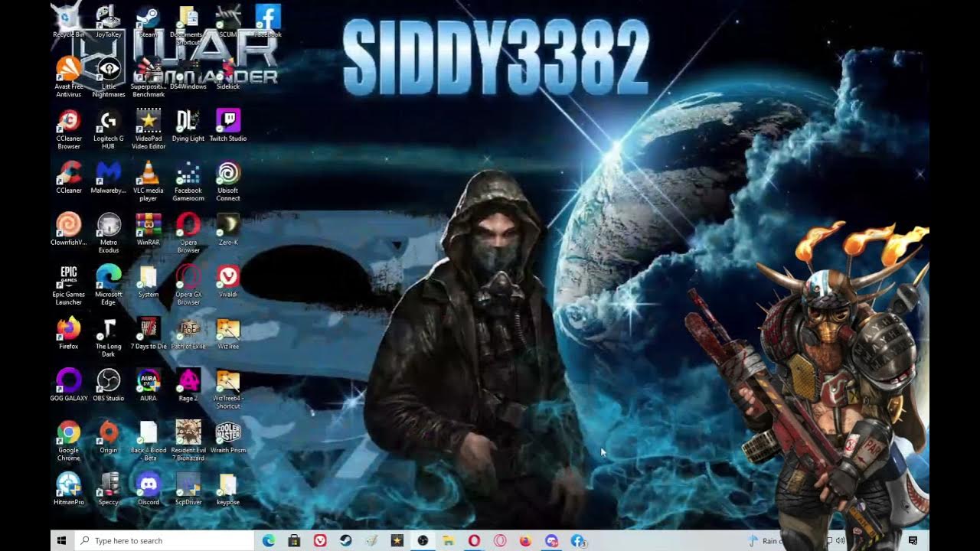Select the Steam desktop shortcut
The image size is (980, 551).
pyautogui.click(x=149, y=21)
